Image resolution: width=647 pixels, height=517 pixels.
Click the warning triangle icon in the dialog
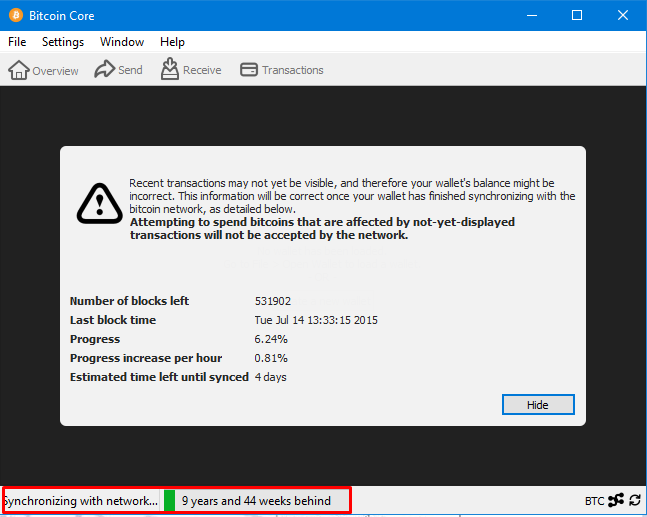tap(99, 204)
